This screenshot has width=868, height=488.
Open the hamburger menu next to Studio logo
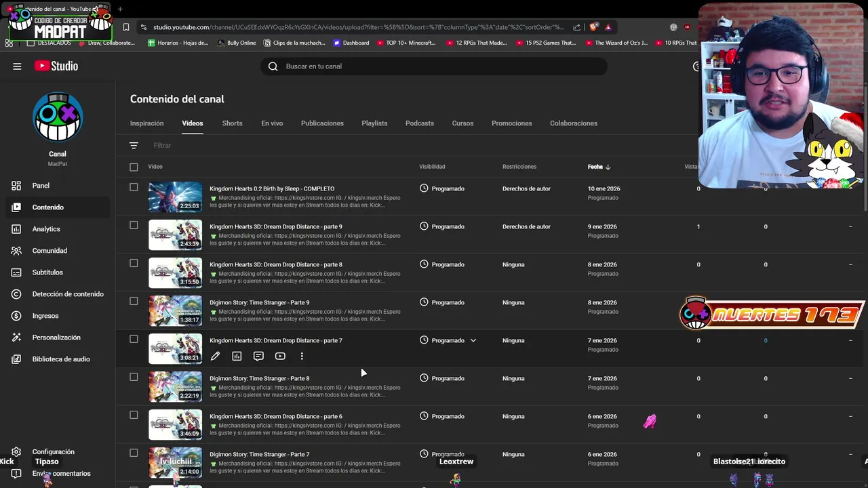[17, 66]
